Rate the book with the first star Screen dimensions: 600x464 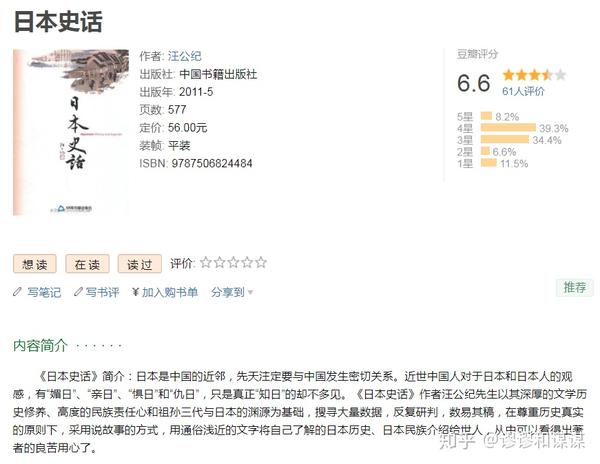click(x=206, y=263)
